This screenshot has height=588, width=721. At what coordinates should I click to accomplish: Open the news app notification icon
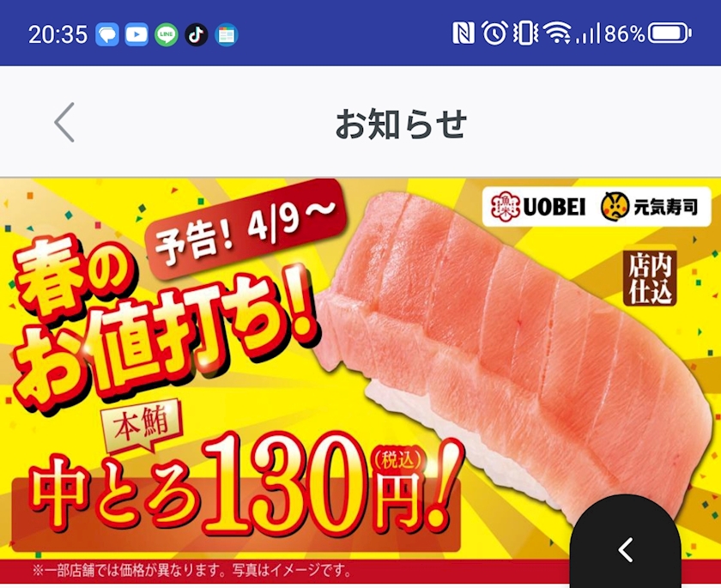[227, 34]
